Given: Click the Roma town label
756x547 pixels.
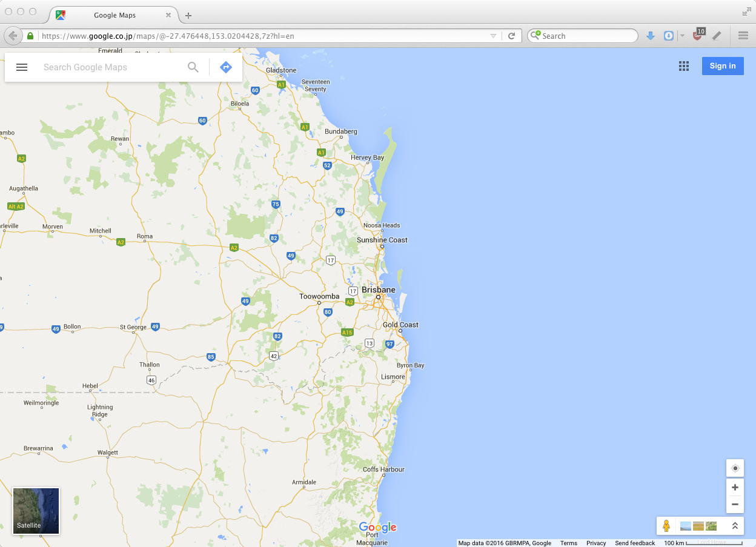Looking at the screenshot, I should point(145,236).
